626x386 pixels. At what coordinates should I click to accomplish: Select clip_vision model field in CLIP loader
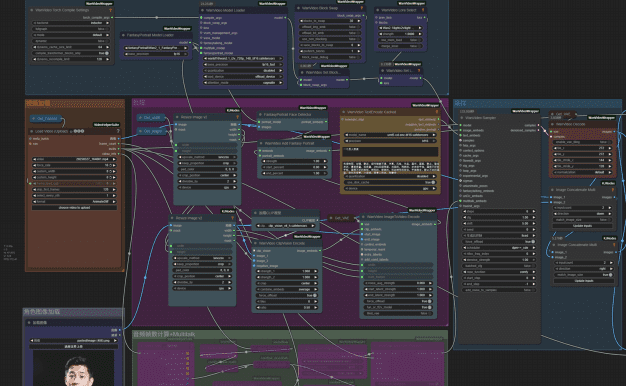(x=286, y=226)
